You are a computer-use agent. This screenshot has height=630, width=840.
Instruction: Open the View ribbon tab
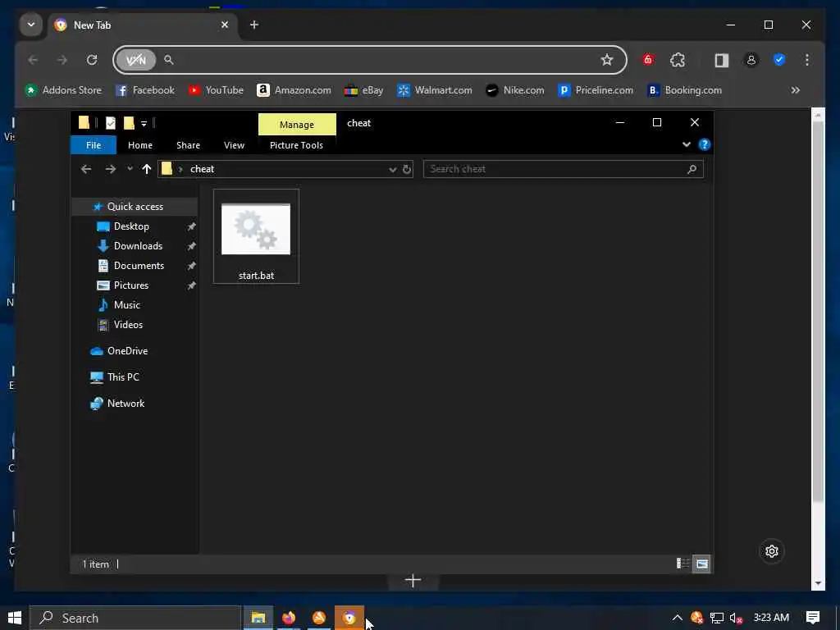click(234, 145)
